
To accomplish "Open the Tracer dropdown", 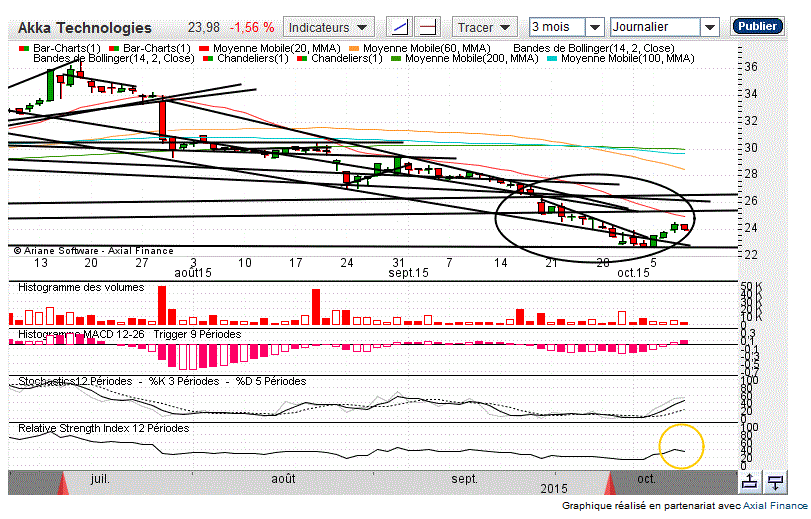I will coord(485,27).
